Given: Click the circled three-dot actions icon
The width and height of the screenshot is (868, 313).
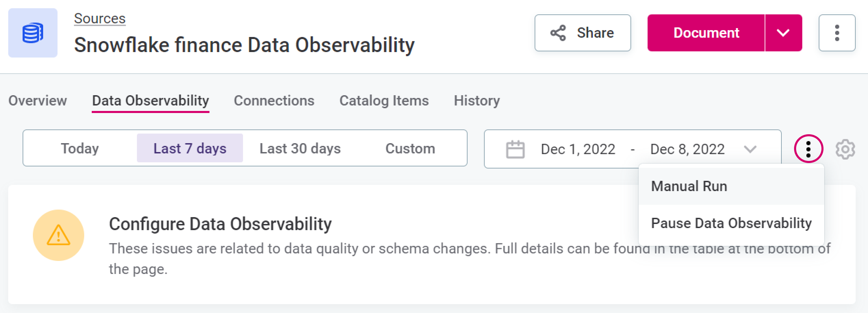Looking at the screenshot, I should 808,149.
